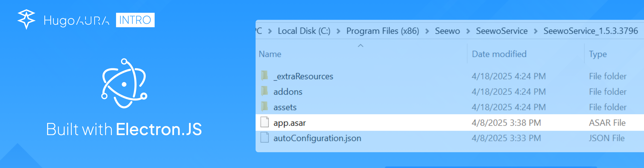Sort by Type column header
644x168 pixels.
pos(598,54)
